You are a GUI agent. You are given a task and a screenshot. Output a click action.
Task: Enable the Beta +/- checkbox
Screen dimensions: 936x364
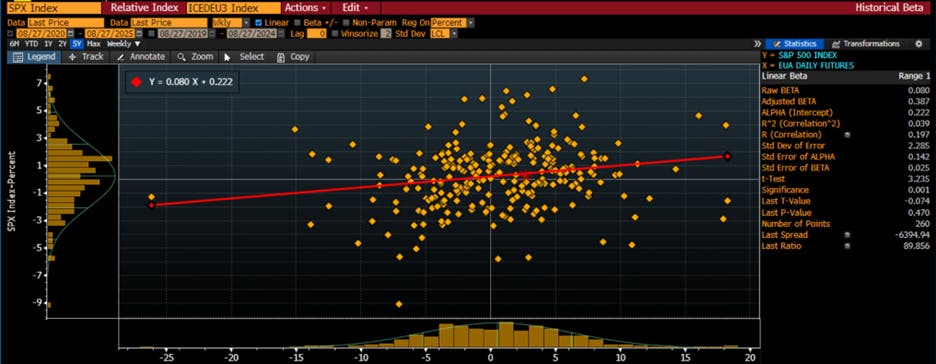[x=297, y=23]
